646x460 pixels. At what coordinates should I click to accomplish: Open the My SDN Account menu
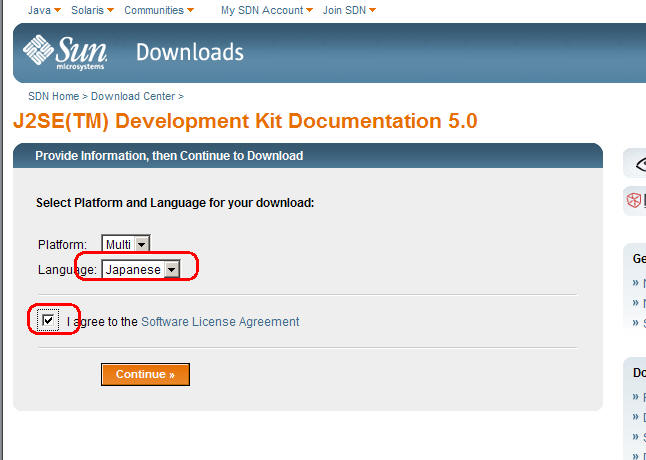(261, 10)
